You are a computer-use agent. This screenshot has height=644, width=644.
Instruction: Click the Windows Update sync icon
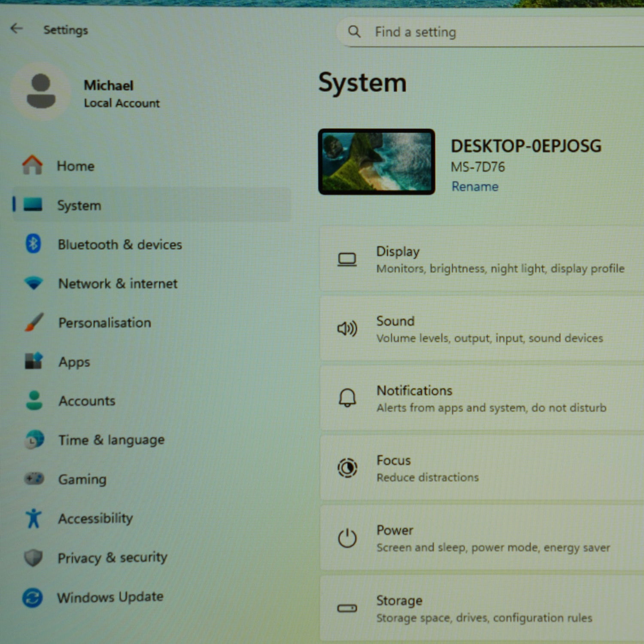click(x=33, y=597)
